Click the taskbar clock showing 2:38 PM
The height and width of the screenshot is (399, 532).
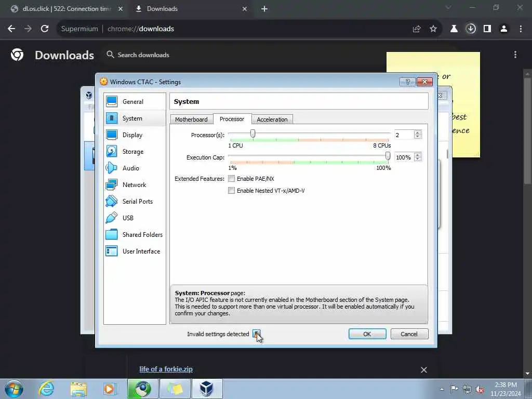pyautogui.click(x=506, y=389)
